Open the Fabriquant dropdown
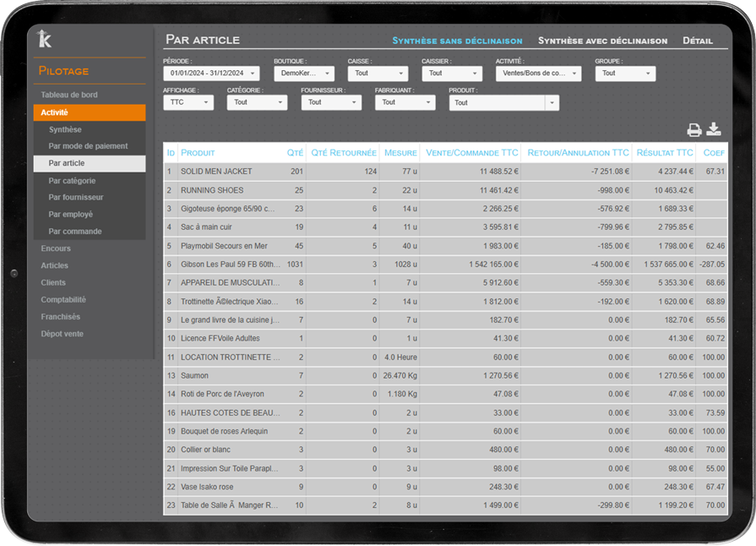 [405, 102]
